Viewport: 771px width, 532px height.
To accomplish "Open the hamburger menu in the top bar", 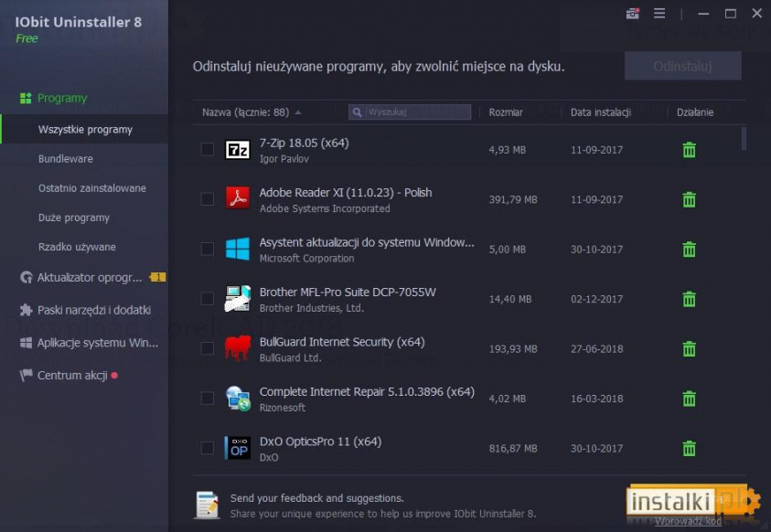I will click(659, 14).
